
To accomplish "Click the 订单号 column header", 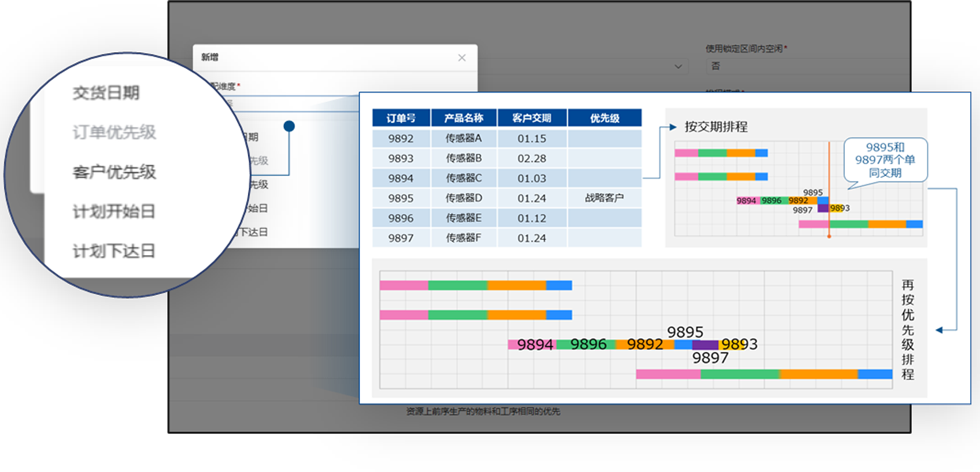I will (401, 117).
